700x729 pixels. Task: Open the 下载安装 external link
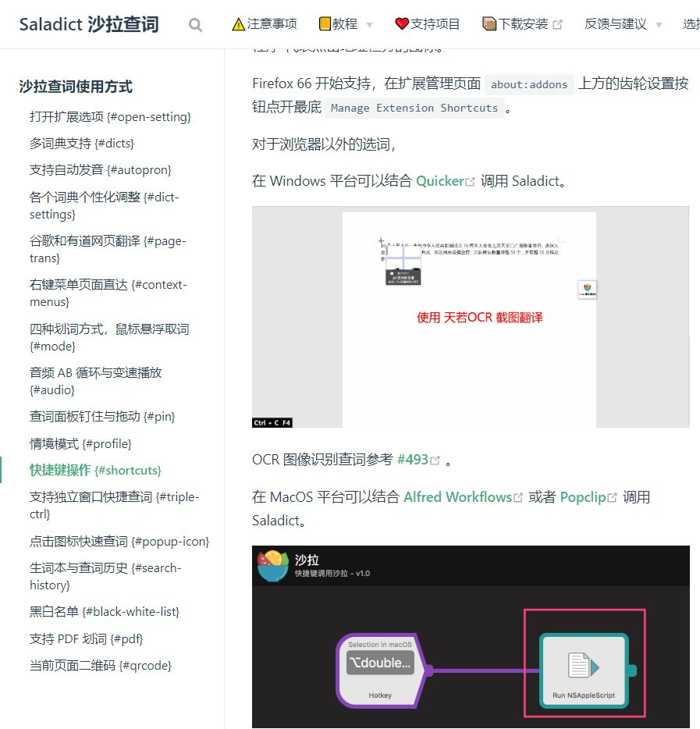click(522, 23)
